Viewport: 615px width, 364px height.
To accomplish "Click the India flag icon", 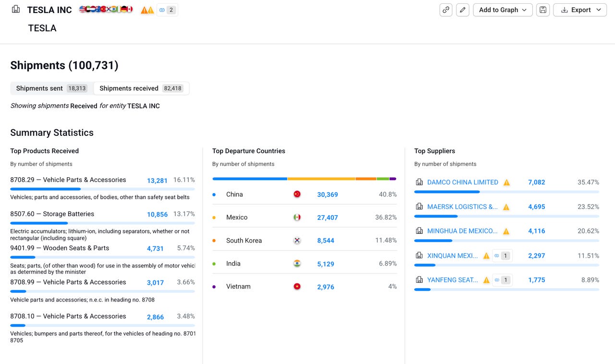I will (x=297, y=263).
